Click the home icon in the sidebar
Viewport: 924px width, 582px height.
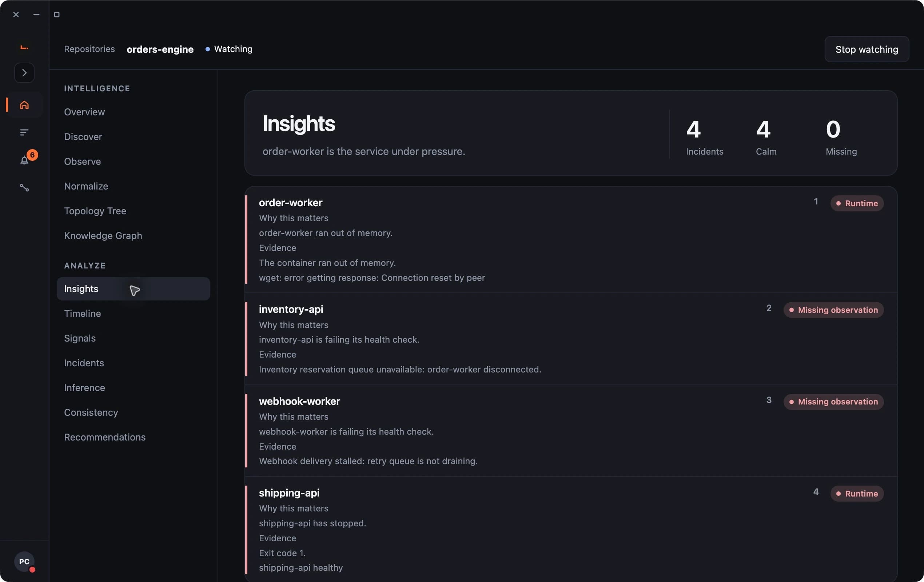point(24,105)
